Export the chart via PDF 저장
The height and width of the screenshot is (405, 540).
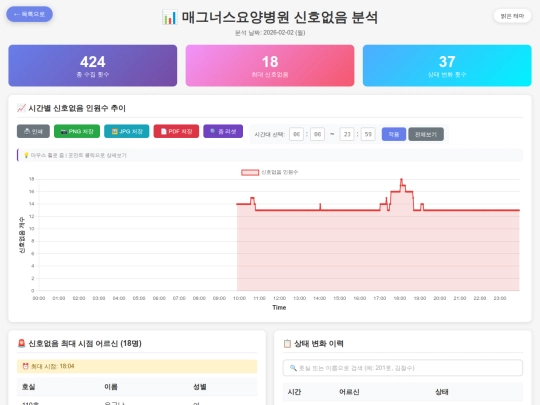tap(176, 131)
